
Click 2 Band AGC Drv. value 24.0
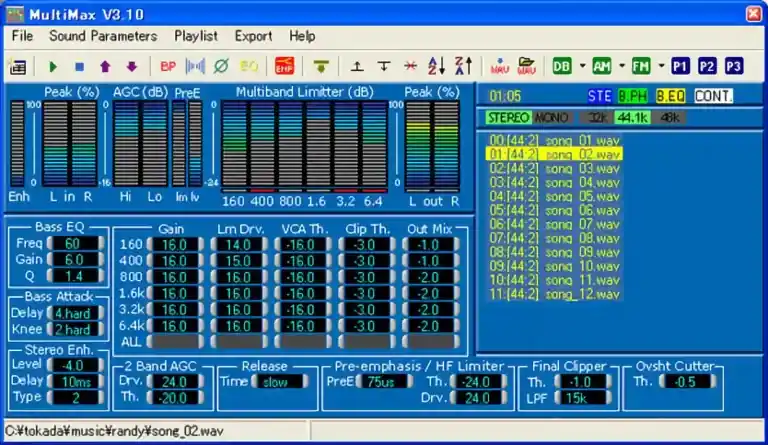coord(175,382)
